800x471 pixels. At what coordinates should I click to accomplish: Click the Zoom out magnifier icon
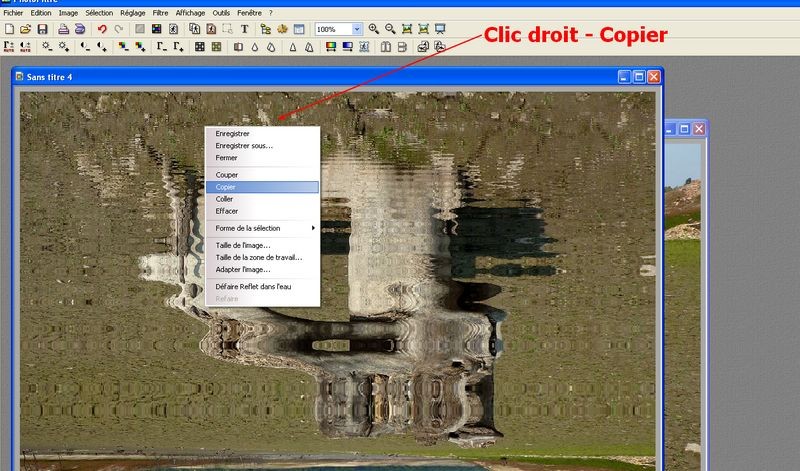point(390,30)
